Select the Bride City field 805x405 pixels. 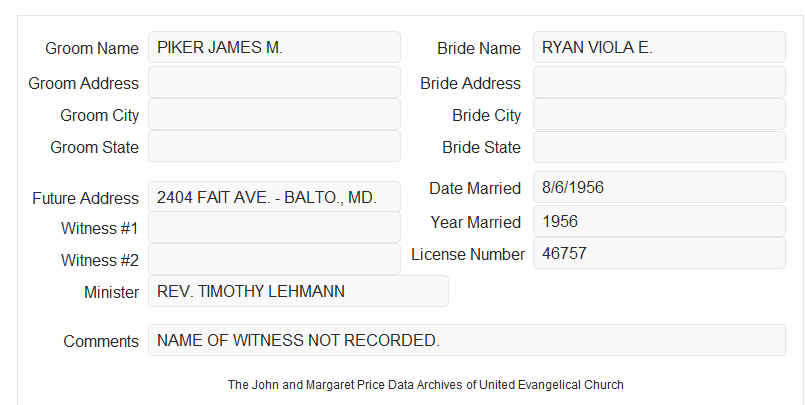pos(659,114)
